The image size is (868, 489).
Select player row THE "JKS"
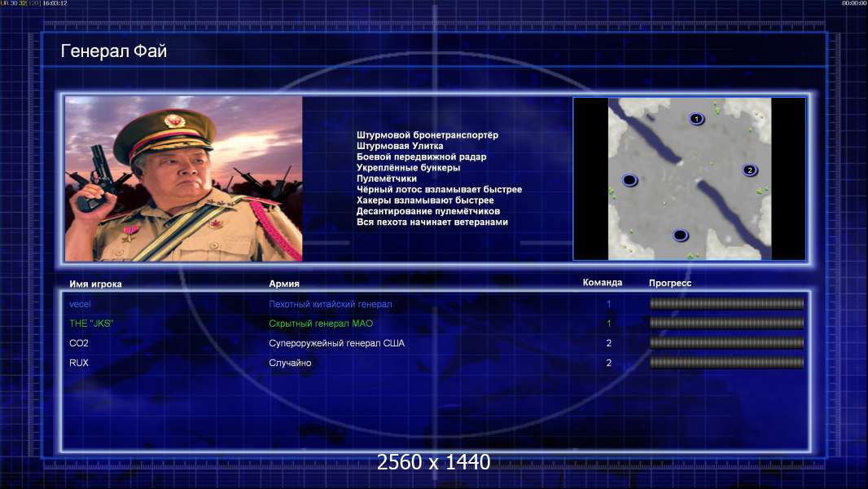click(435, 324)
